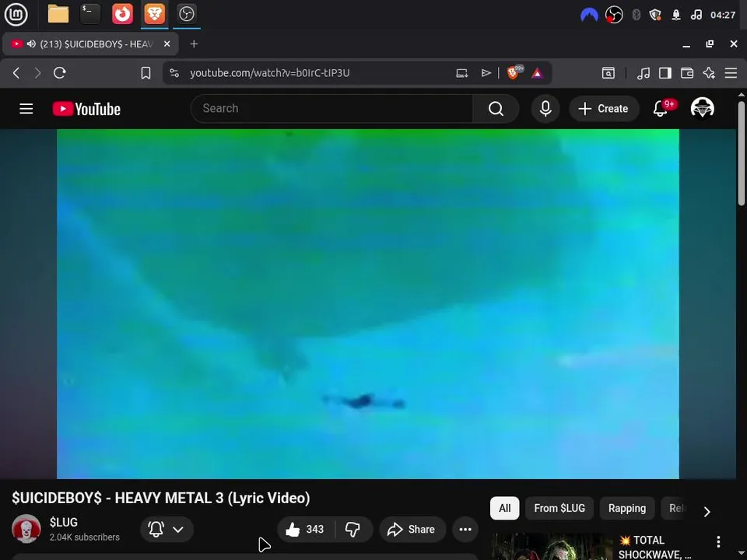This screenshot has width=747, height=560.
Task: Open the $LUG channel name link
Action: pos(63,522)
